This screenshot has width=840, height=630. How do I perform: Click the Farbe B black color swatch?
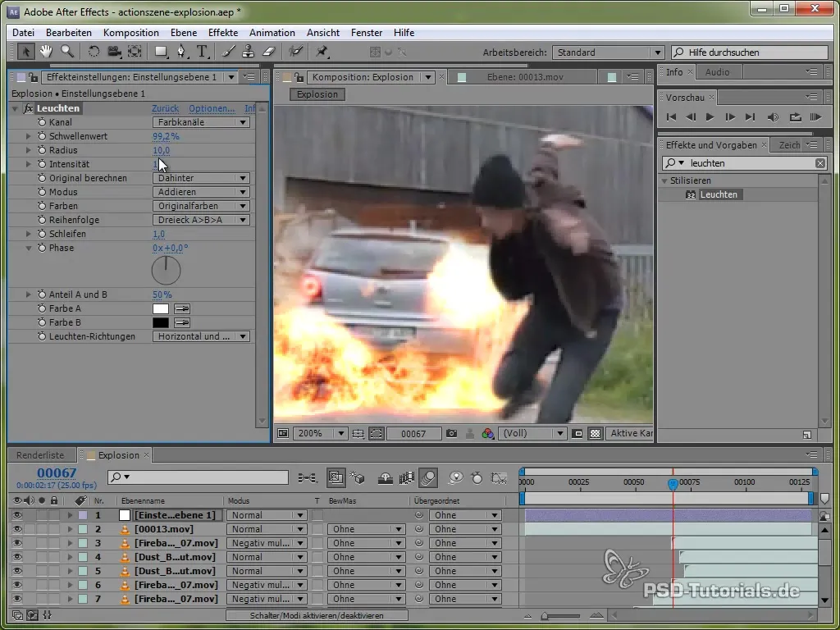pyautogui.click(x=161, y=322)
